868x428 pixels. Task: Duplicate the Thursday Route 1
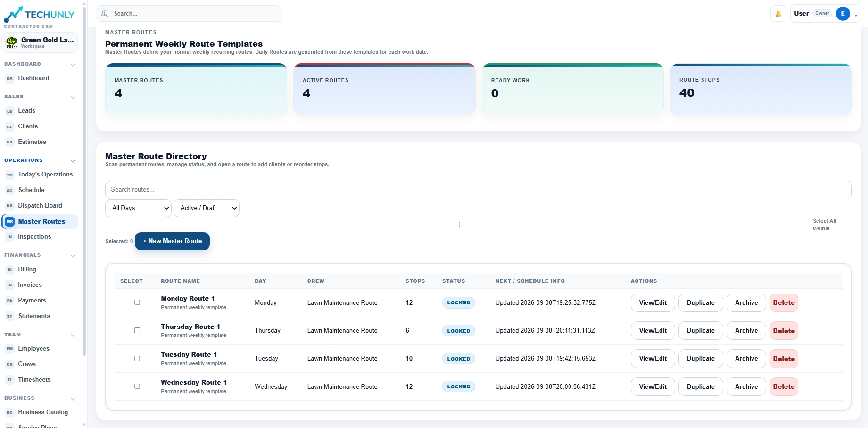(x=701, y=331)
